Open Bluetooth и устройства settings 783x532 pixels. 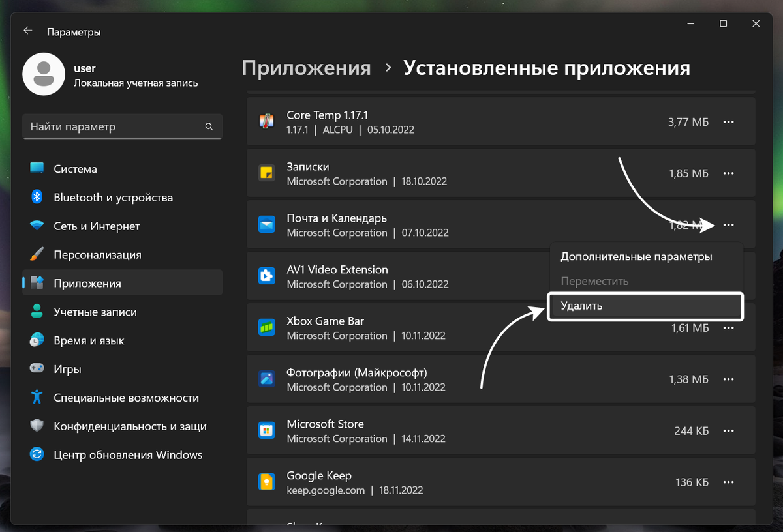(123, 198)
